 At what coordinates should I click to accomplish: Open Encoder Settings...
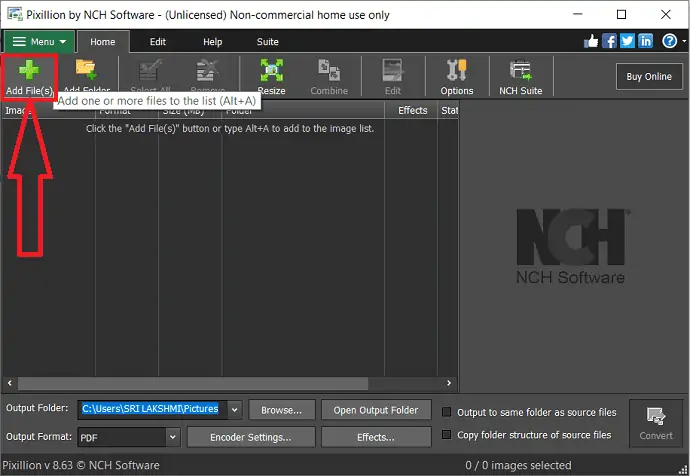pyautogui.click(x=251, y=437)
